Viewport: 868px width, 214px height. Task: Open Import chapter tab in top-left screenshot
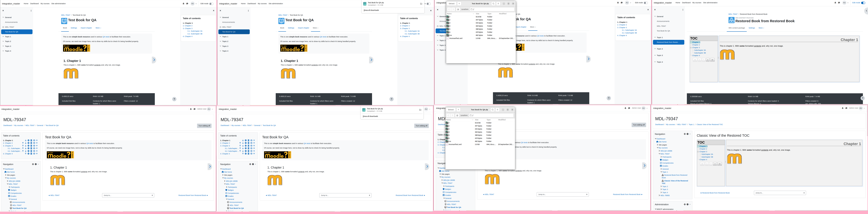coord(86,28)
